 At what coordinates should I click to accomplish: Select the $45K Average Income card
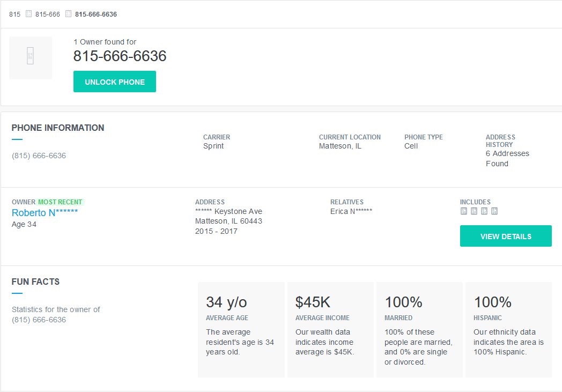[x=330, y=330]
